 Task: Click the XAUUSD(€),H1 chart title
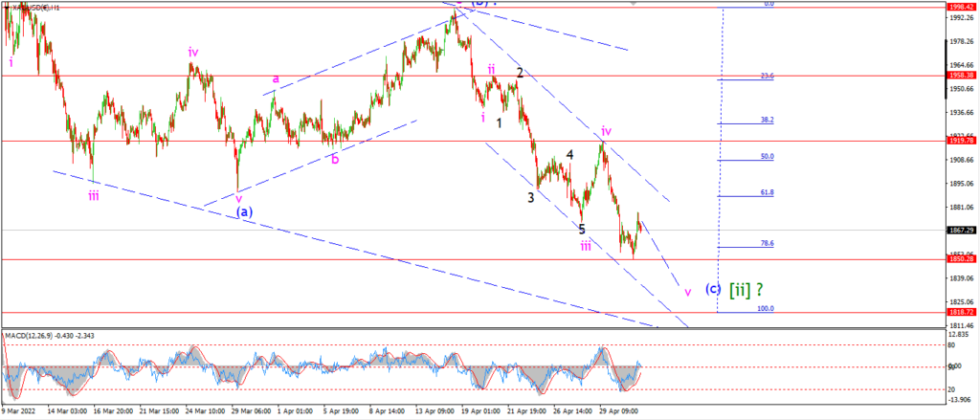(x=34, y=6)
